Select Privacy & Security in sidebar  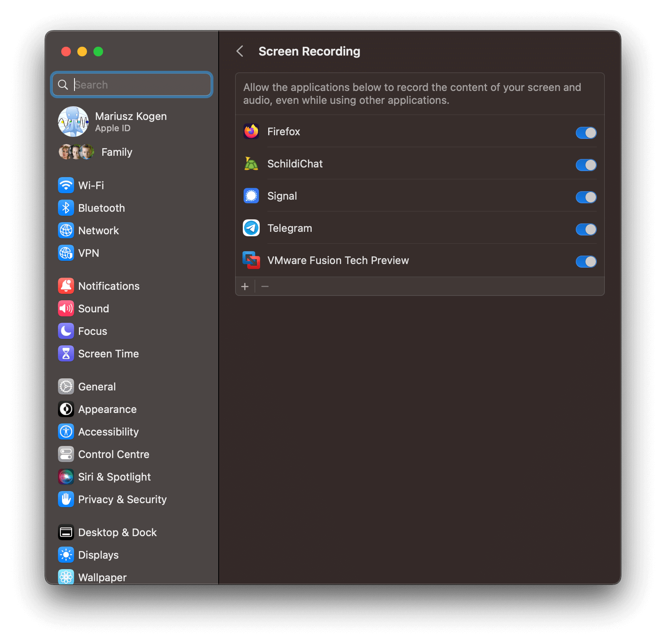[x=122, y=500]
